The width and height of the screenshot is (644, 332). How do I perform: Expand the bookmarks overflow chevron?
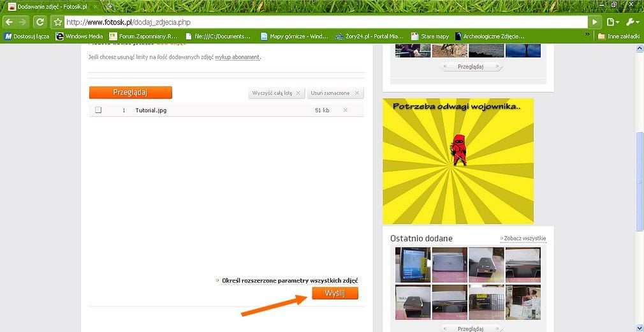point(588,34)
